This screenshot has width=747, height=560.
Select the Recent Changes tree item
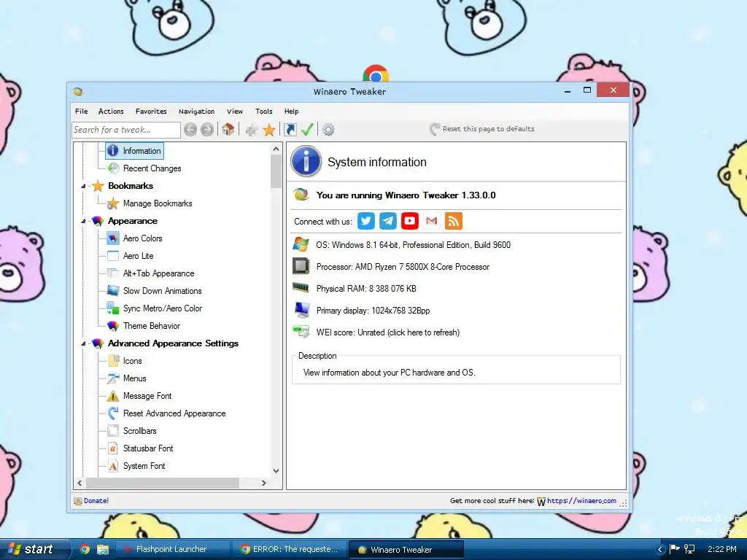point(152,168)
